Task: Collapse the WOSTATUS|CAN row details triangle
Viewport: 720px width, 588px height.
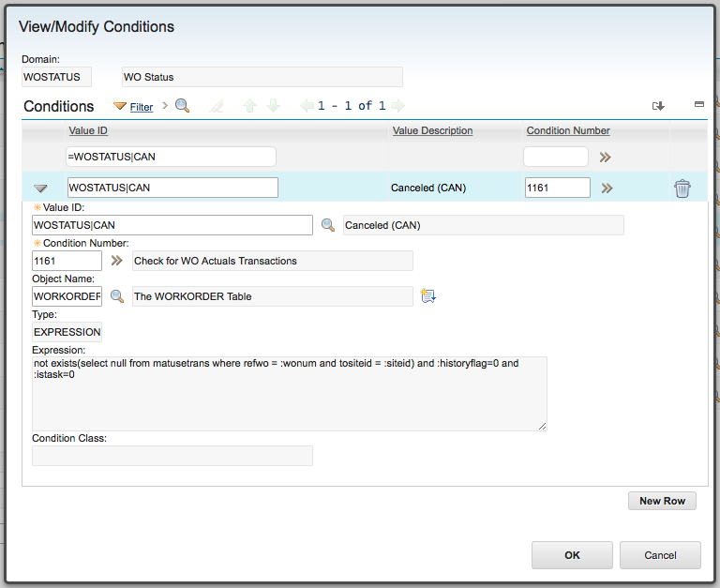Action: click(x=40, y=188)
